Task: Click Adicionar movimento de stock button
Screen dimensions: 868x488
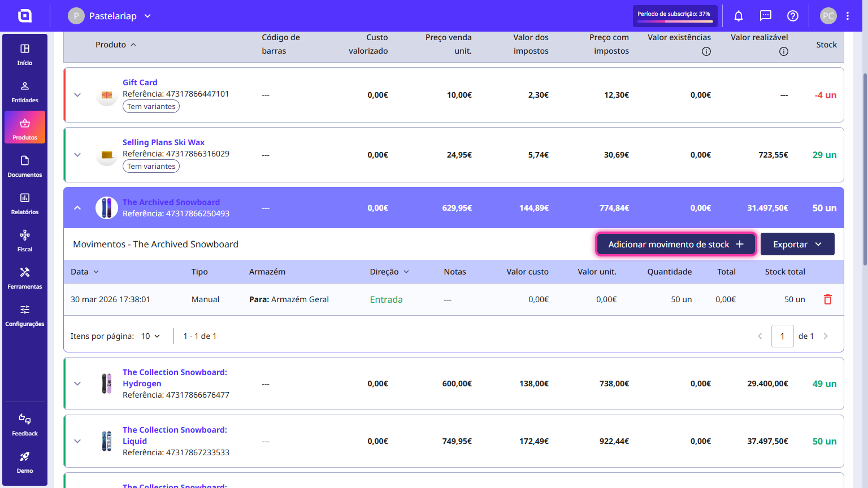Action: (x=676, y=244)
